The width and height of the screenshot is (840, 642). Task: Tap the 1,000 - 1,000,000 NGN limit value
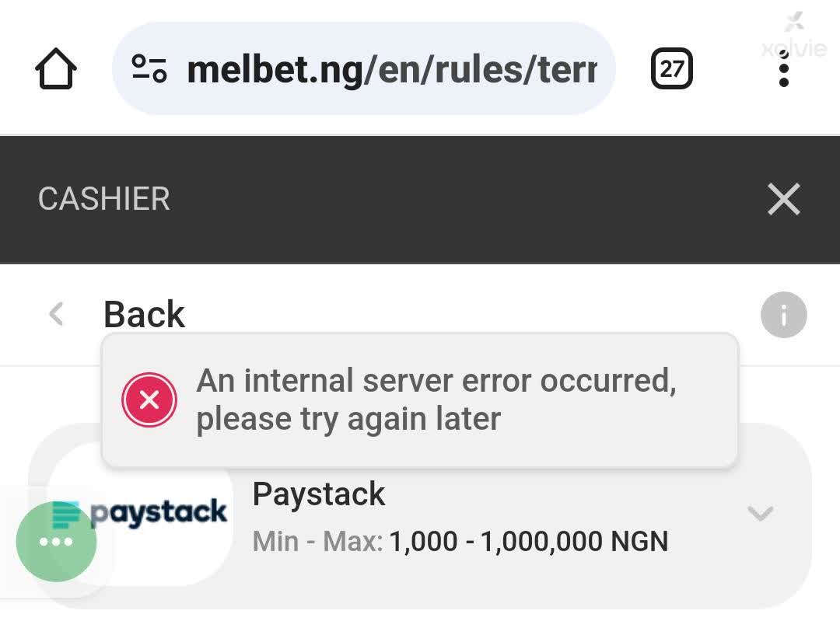[x=529, y=542]
